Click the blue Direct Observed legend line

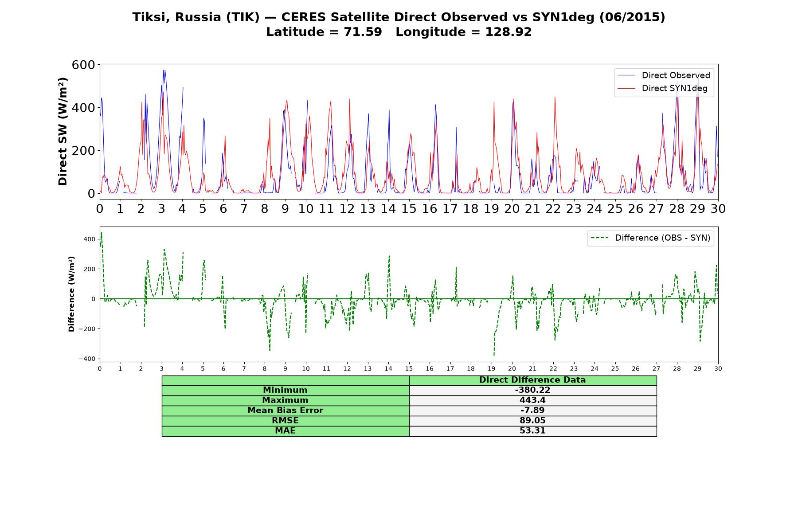626,75
